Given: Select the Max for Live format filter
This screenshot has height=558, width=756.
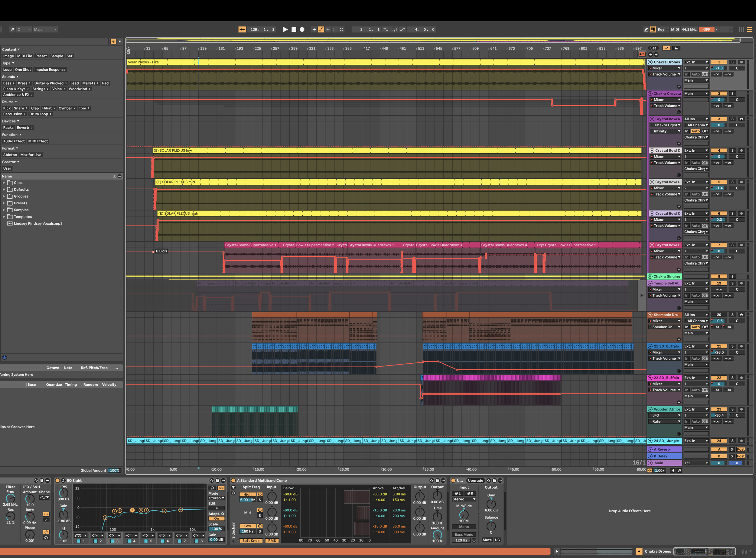Looking at the screenshot, I should (31, 155).
